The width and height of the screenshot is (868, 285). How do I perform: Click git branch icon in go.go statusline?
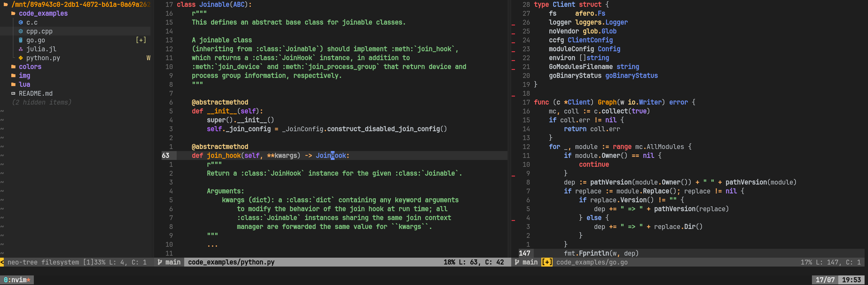click(x=517, y=262)
